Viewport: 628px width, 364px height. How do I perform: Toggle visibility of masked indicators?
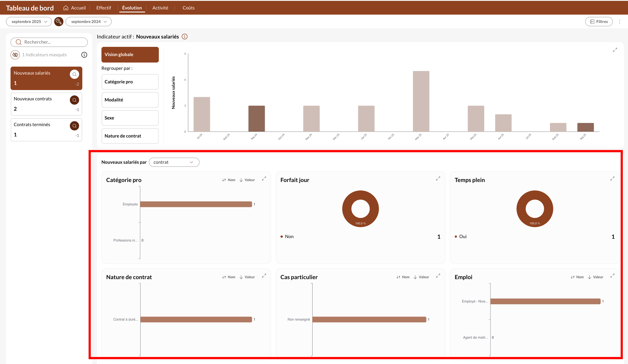coord(15,55)
